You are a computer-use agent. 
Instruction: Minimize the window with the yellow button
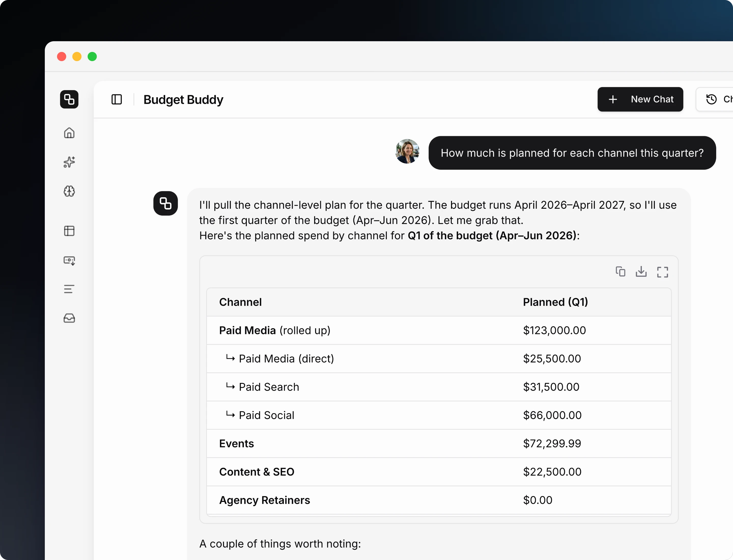(77, 57)
